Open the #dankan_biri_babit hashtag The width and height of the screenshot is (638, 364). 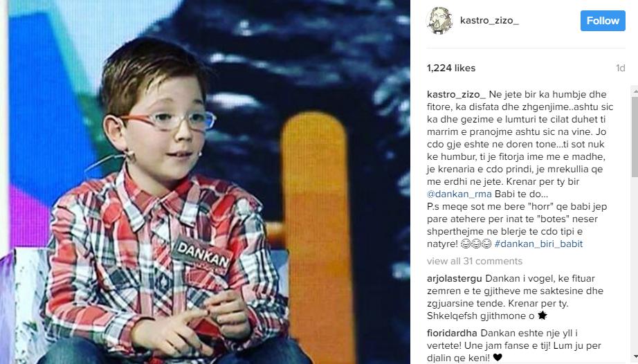click(538, 244)
